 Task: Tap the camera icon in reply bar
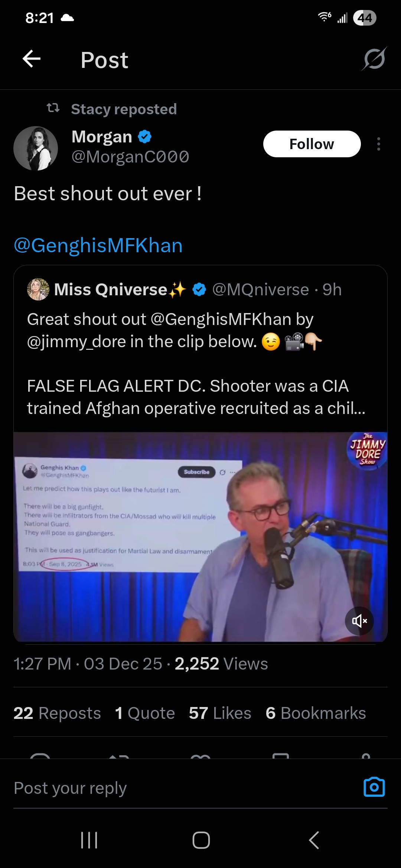coord(374,787)
